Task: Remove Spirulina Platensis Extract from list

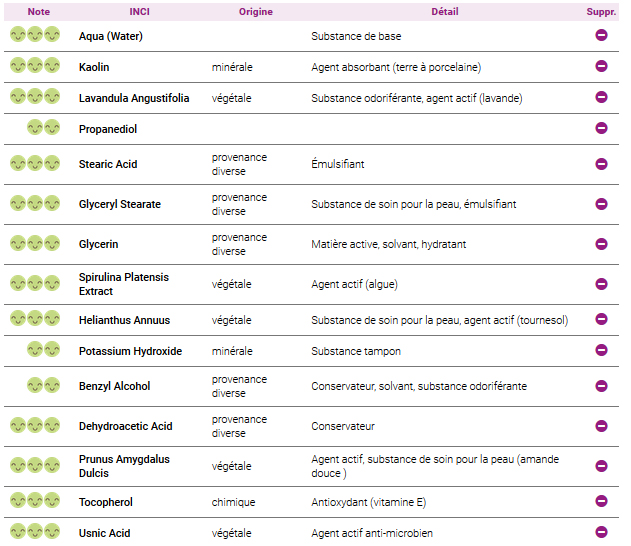Action: [x=601, y=284]
